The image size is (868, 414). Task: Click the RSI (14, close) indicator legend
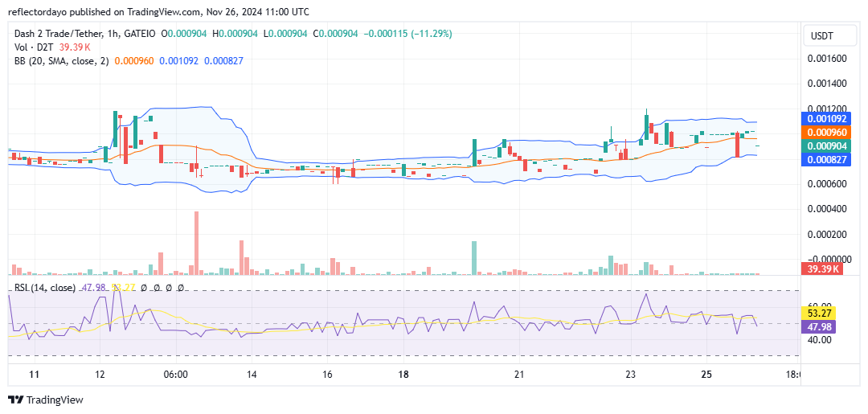45,288
